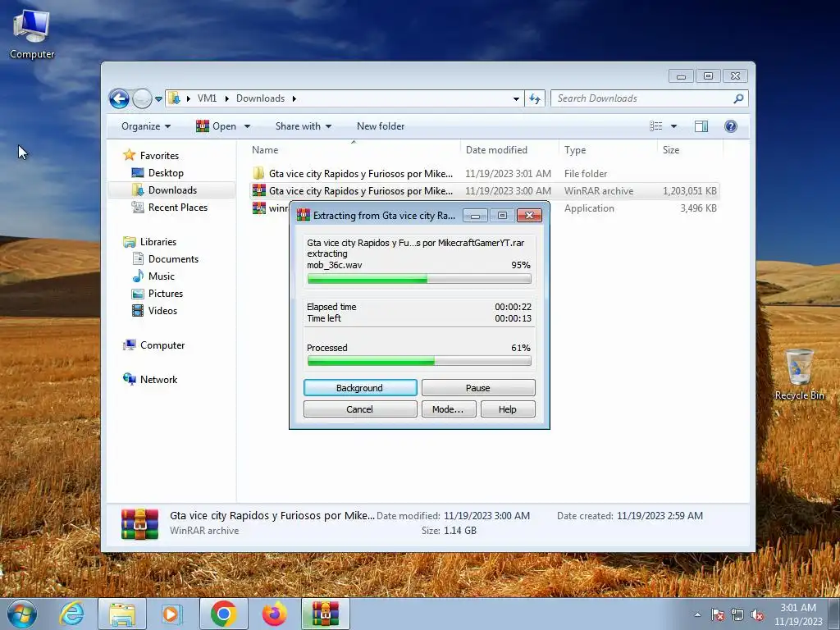Image resolution: width=840 pixels, height=630 pixels.
Task: Launch Firefox from taskbar
Action: point(274,614)
